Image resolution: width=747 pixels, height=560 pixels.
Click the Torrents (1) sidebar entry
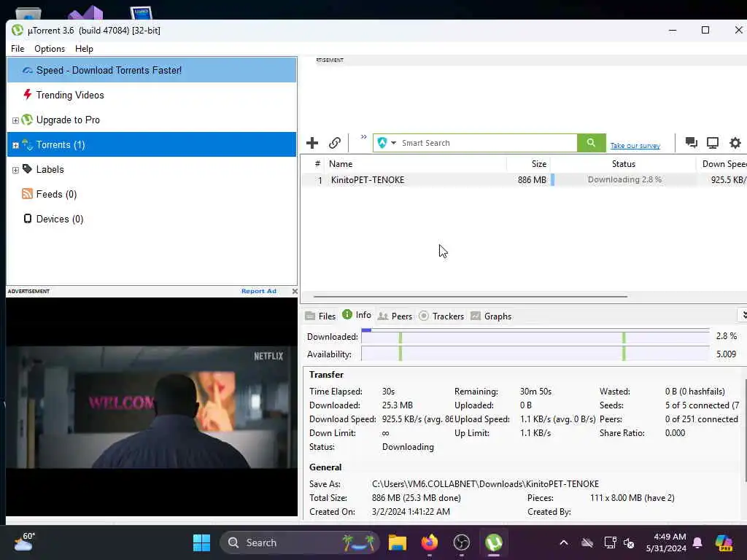point(152,145)
